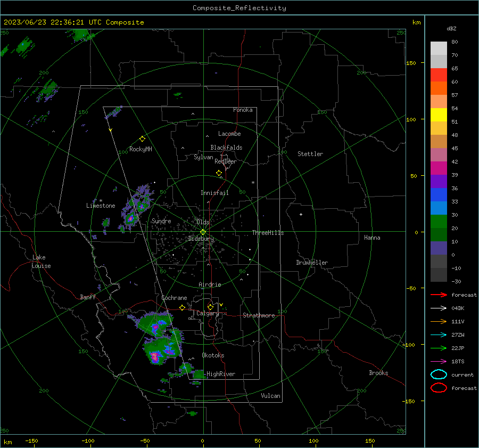The height and width of the screenshot is (448, 479).
Task: Select the yellow 54-51 dBZ color swatch
Action: coord(439,115)
